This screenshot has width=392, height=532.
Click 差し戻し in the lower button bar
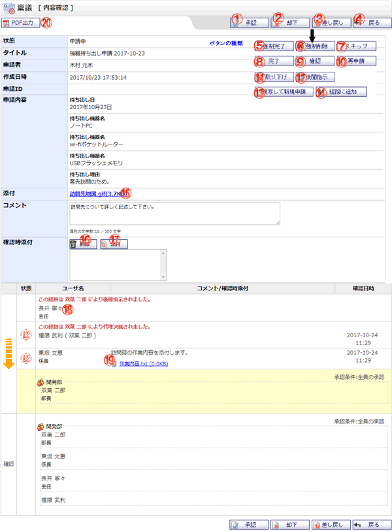(x=331, y=525)
